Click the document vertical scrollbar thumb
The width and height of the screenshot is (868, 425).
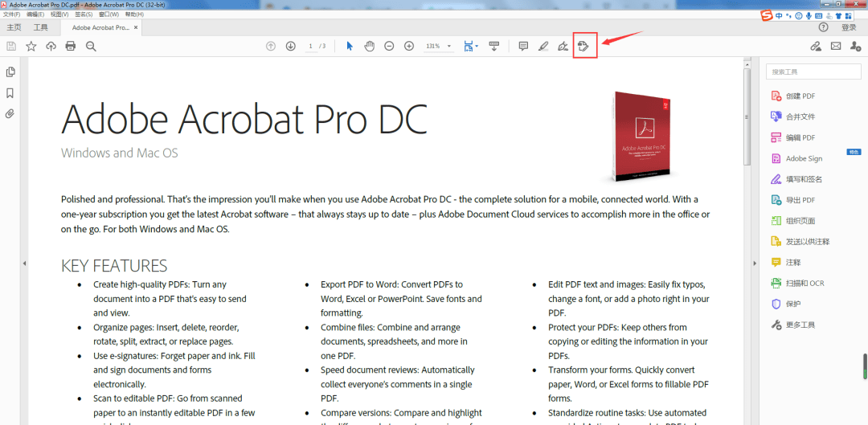pos(747,117)
